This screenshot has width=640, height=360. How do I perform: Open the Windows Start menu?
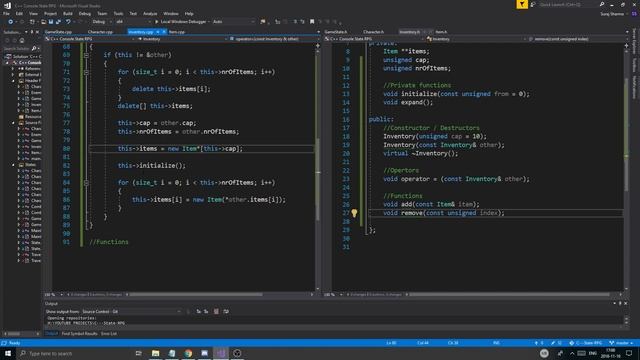click(8, 353)
